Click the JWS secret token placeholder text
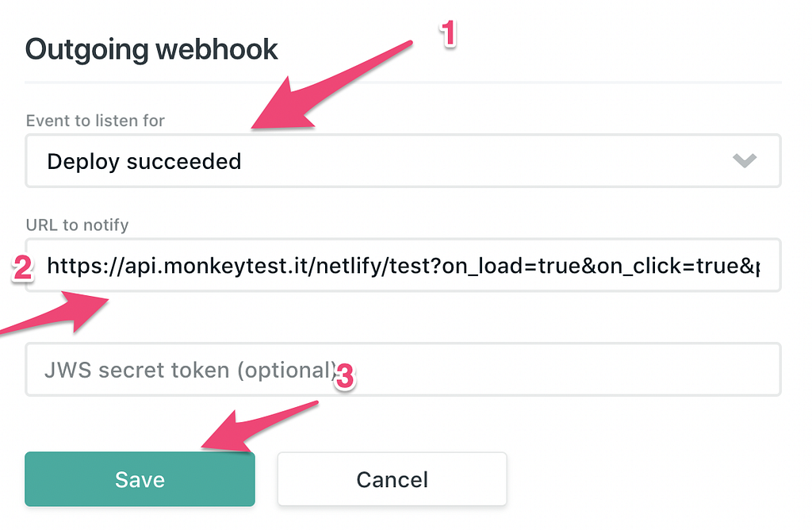Screen dimensions: 812x530 [x=190, y=371]
